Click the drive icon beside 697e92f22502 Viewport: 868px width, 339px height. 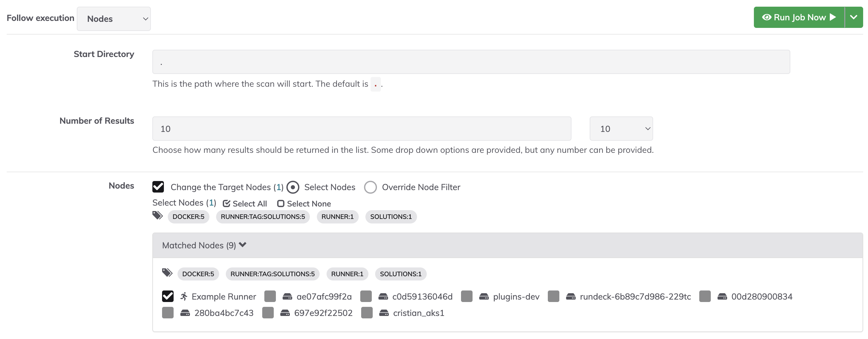tap(285, 313)
